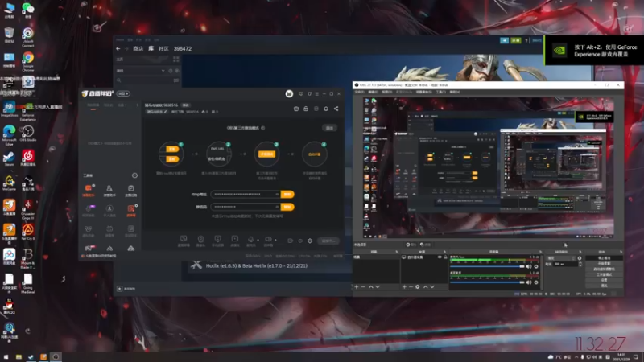Screen dimensions: 644x362
Task: Show hidden system tray icons chevron
Action: [x=576, y=357]
